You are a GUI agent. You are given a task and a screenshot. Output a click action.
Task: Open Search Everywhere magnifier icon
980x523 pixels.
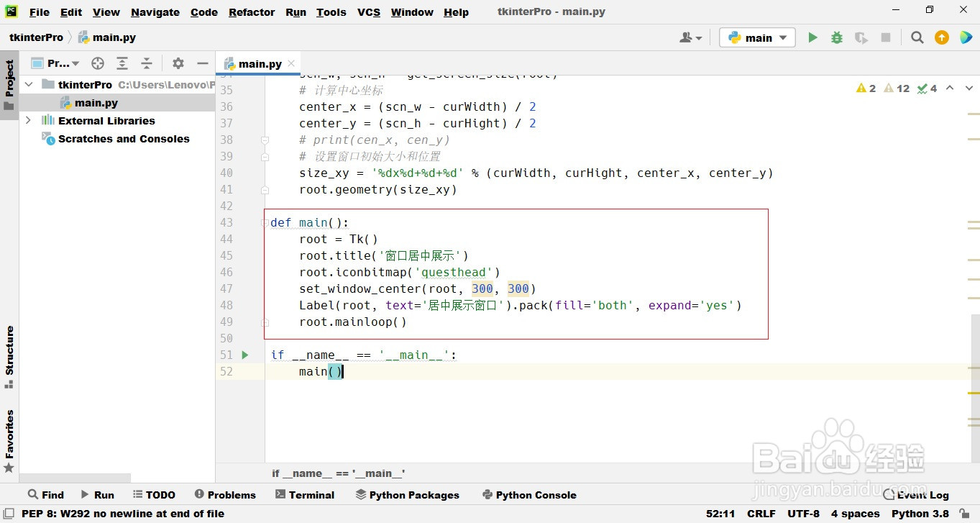click(x=917, y=37)
